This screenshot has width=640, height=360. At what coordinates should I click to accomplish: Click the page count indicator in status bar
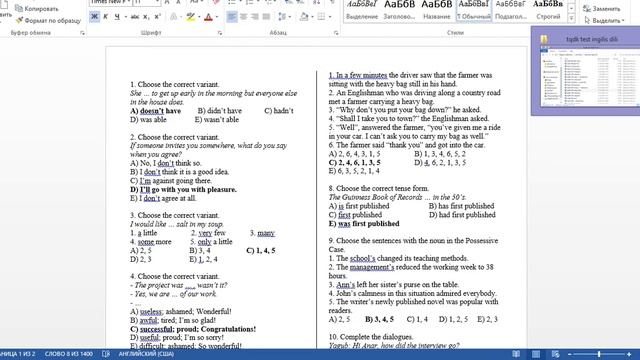[x=17, y=354]
